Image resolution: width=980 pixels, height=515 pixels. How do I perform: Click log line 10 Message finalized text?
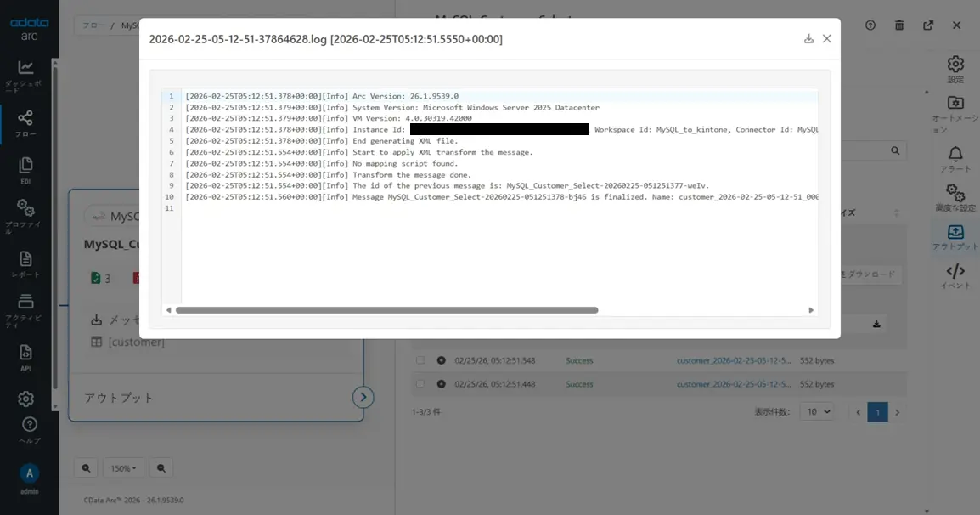(586, 197)
